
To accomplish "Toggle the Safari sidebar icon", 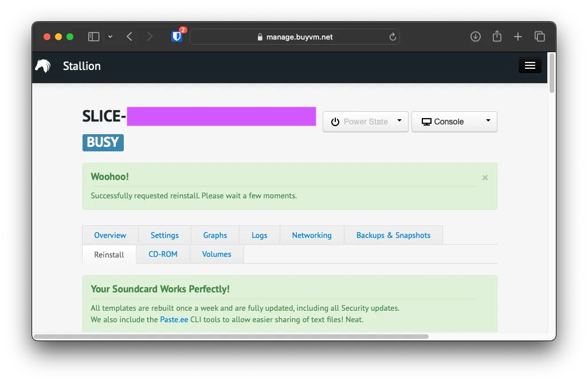I will 93,37.
